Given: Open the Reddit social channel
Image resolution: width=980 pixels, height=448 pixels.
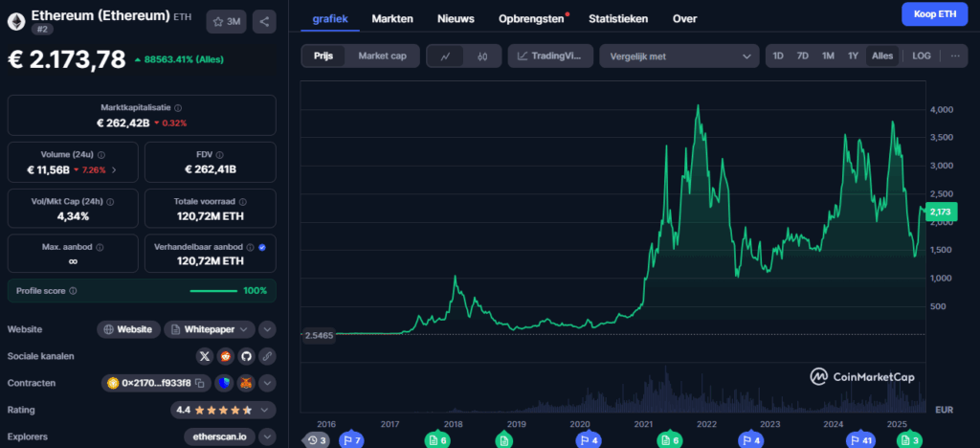Looking at the screenshot, I should (x=226, y=356).
